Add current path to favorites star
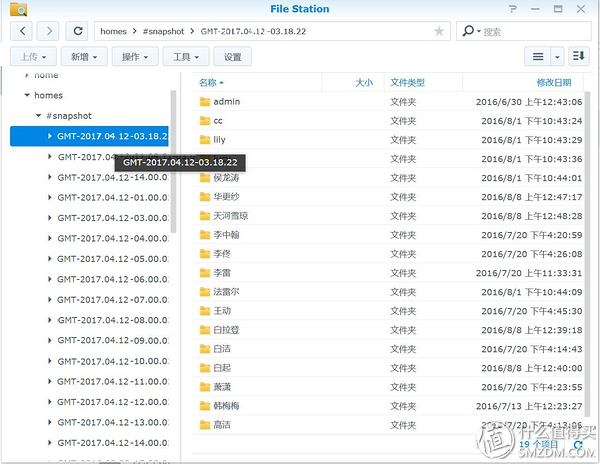This screenshot has width=600, height=464. [439, 31]
